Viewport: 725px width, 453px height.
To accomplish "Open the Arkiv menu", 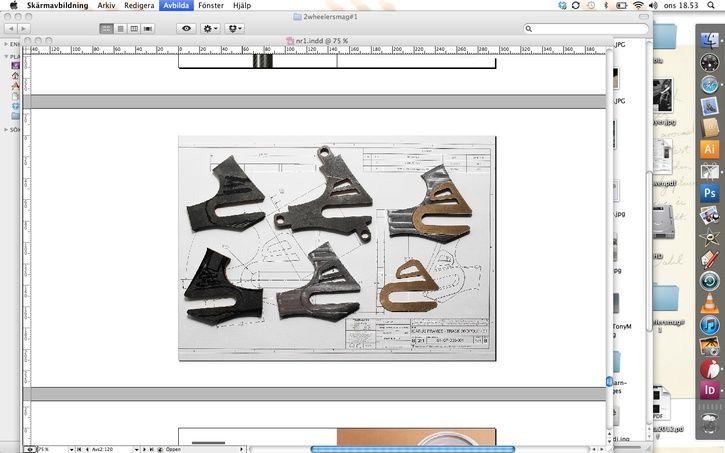I will click(106, 6).
